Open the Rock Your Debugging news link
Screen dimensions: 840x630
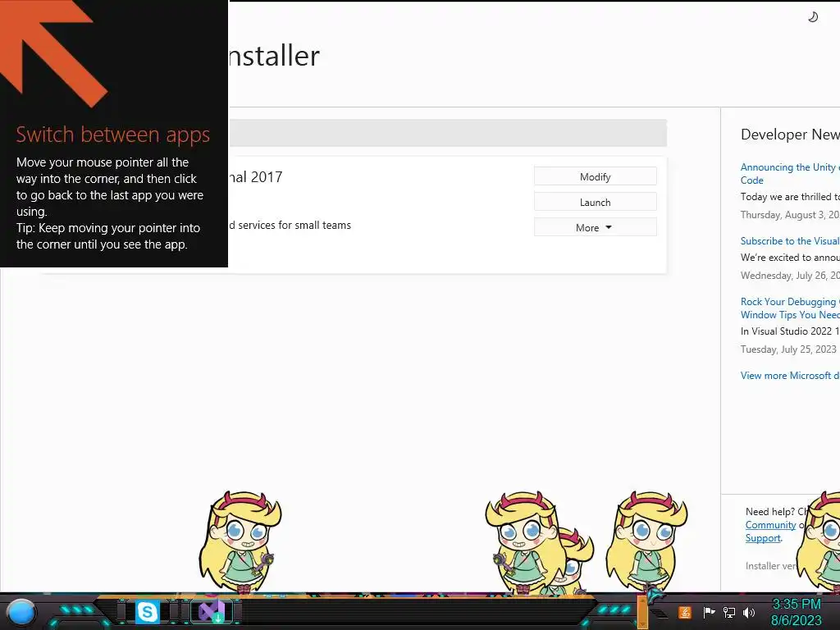pyautogui.click(x=790, y=308)
